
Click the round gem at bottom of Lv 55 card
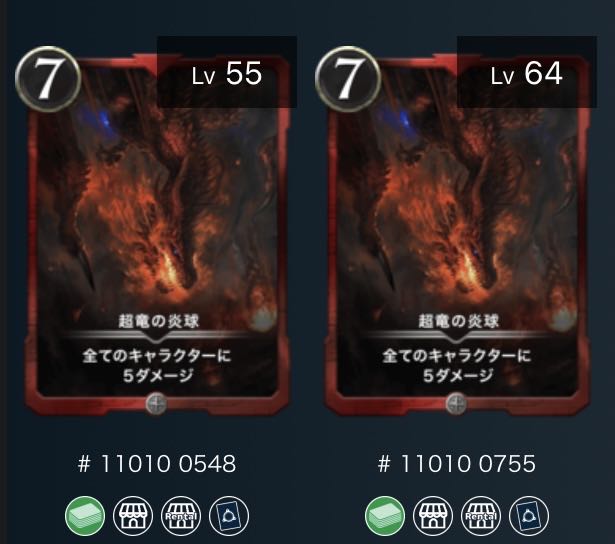(x=156, y=403)
